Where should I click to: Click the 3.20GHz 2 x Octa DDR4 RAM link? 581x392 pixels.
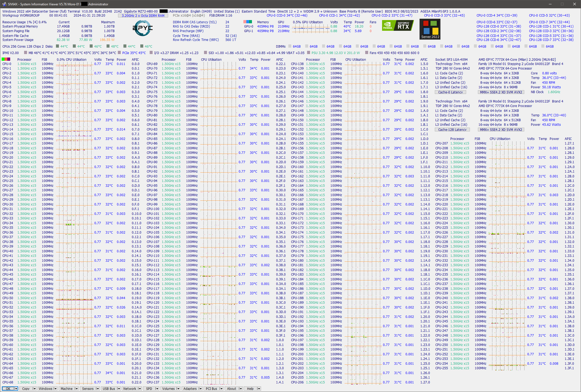click(x=143, y=16)
